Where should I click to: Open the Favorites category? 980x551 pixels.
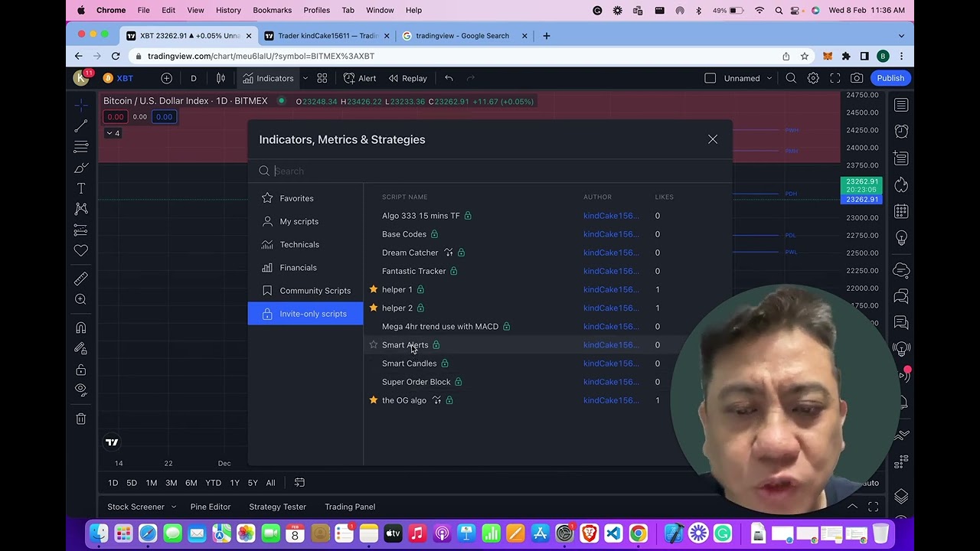coord(305,198)
